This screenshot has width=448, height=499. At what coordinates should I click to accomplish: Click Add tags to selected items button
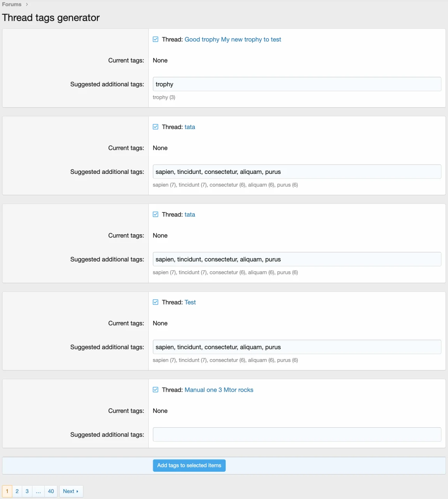pos(189,465)
